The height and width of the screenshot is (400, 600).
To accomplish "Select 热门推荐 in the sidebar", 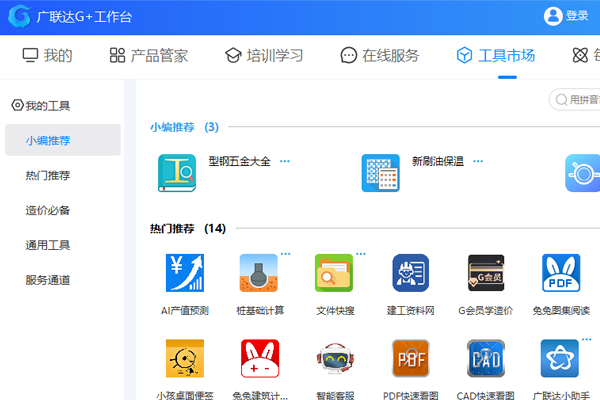I will [x=48, y=175].
